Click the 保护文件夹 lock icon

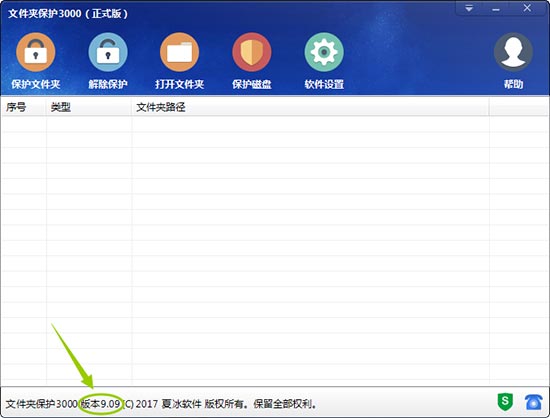click(35, 52)
